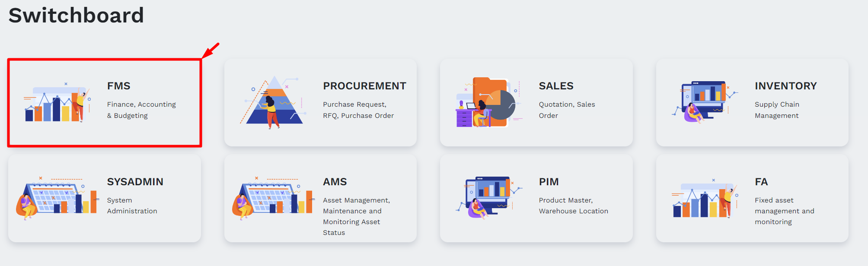The height and width of the screenshot is (266, 868).
Task: Click the AMS calendar illustration
Action: [x=272, y=199]
